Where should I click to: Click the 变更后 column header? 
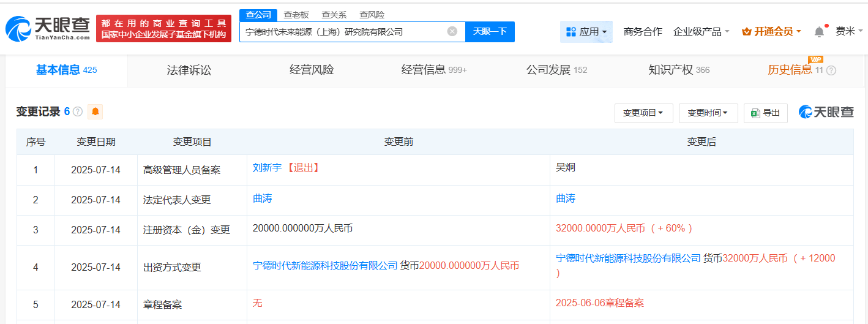pos(702,142)
